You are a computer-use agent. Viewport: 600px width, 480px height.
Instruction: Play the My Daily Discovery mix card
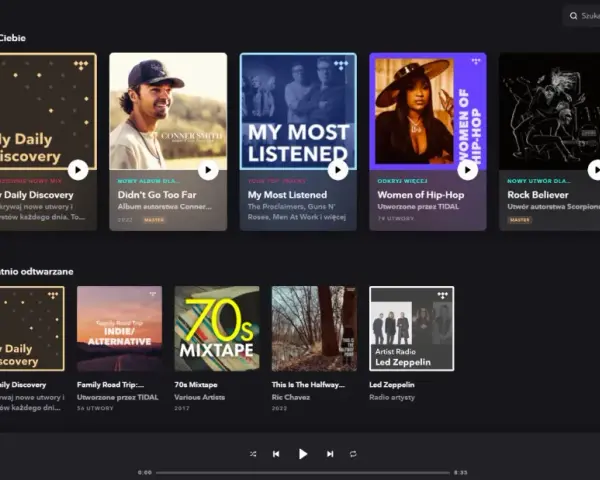(x=78, y=170)
